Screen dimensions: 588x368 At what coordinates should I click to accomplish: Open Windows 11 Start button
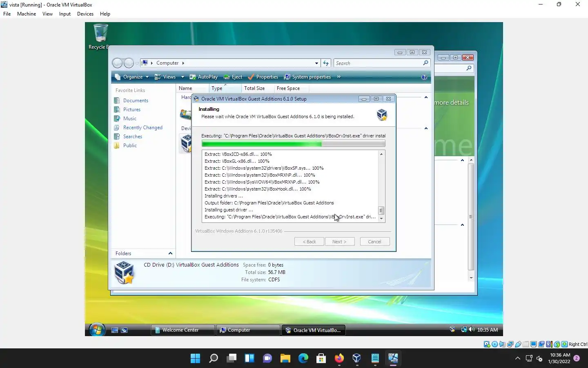(x=195, y=359)
